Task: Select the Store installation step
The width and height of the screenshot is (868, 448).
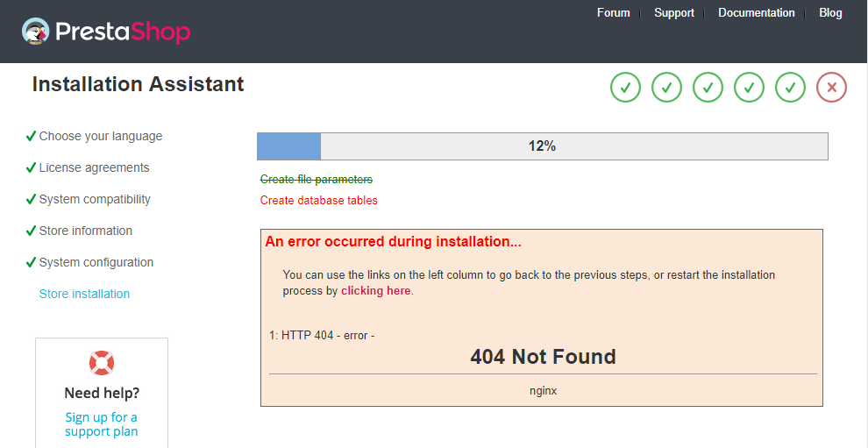Action: [x=84, y=294]
